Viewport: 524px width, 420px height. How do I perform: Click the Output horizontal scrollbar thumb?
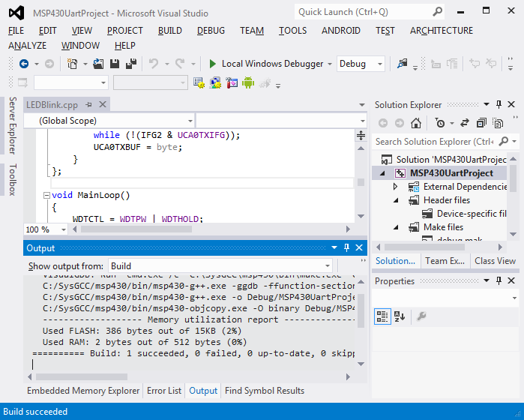click(82, 376)
